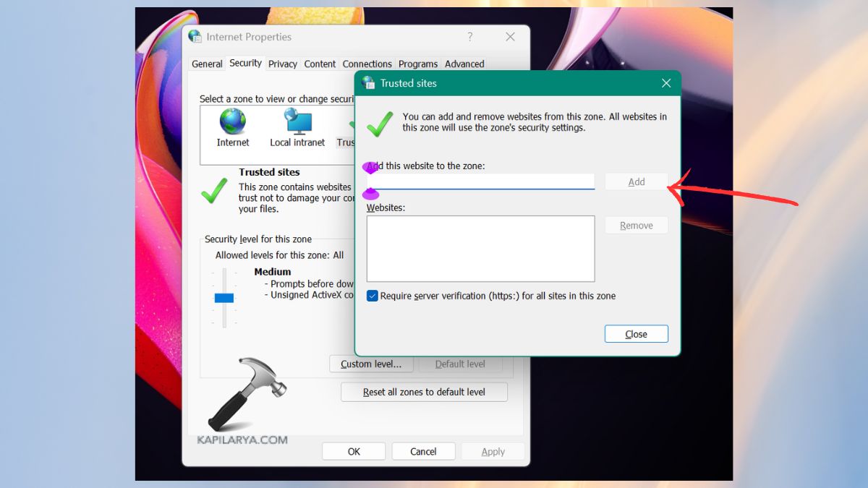Viewport: 868px width, 488px height.
Task: Adjust the security level slider
Action: (224, 299)
